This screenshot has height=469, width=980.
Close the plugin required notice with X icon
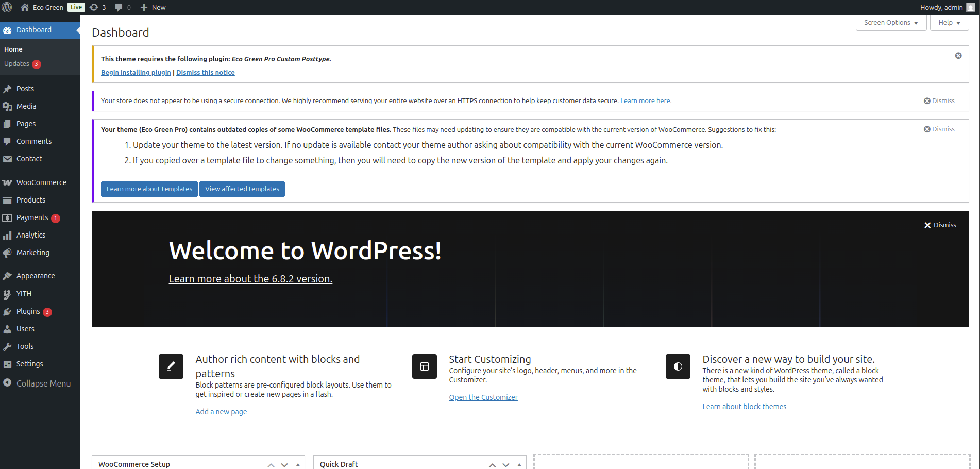pyautogui.click(x=958, y=56)
